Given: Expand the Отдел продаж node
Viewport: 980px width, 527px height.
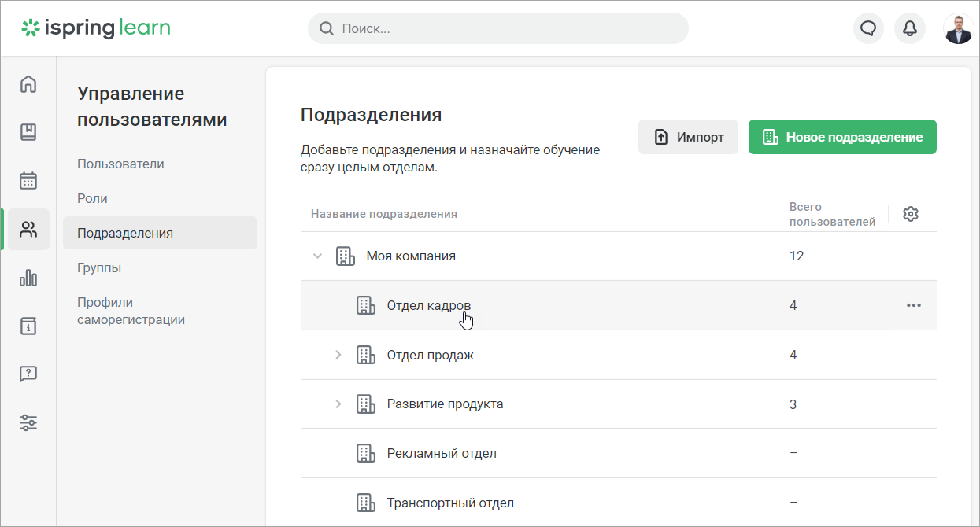Looking at the screenshot, I should click(x=338, y=355).
